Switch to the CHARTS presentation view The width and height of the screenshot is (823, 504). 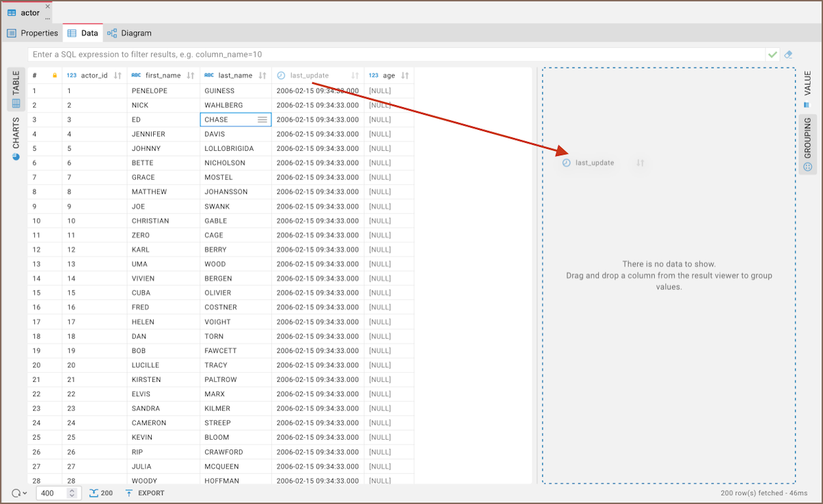coord(16,138)
